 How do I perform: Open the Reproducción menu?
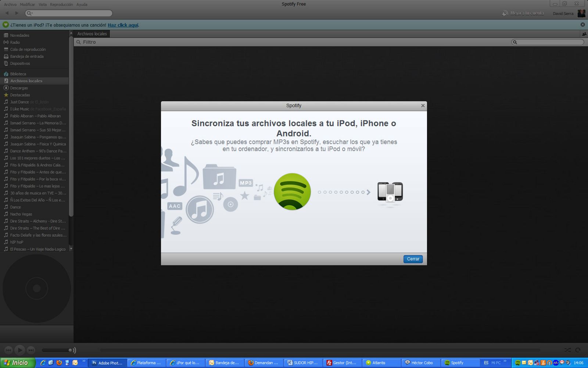61,4
